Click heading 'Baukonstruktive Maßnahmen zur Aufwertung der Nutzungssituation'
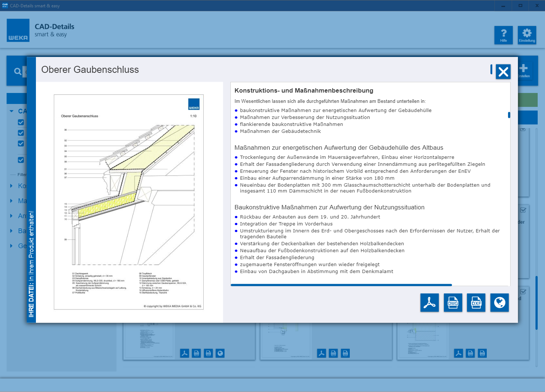The width and height of the screenshot is (545, 392). pyautogui.click(x=330, y=207)
